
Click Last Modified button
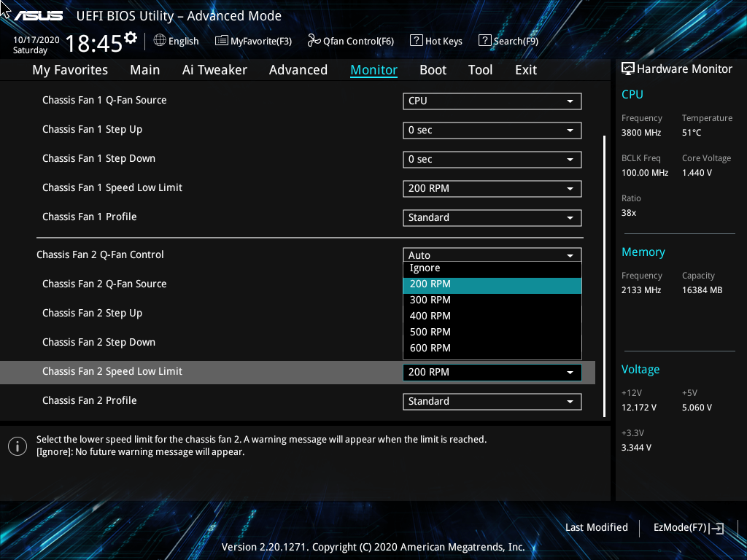coord(597,528)
